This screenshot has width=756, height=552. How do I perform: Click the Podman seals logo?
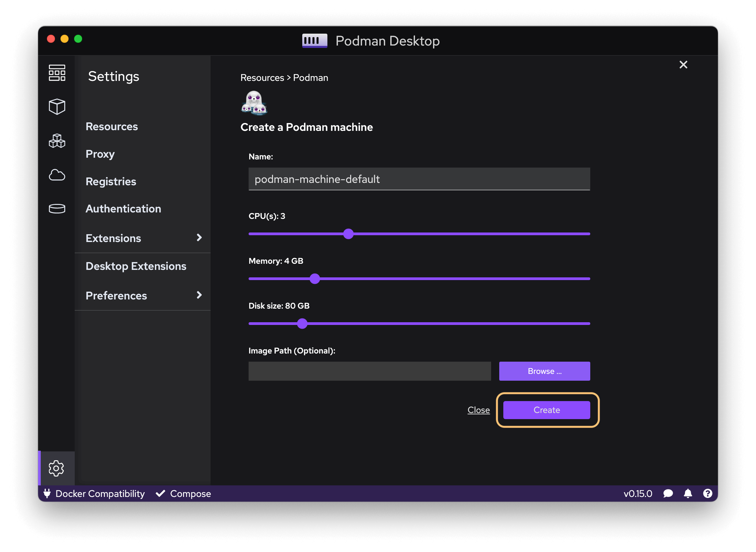(254, 103)
